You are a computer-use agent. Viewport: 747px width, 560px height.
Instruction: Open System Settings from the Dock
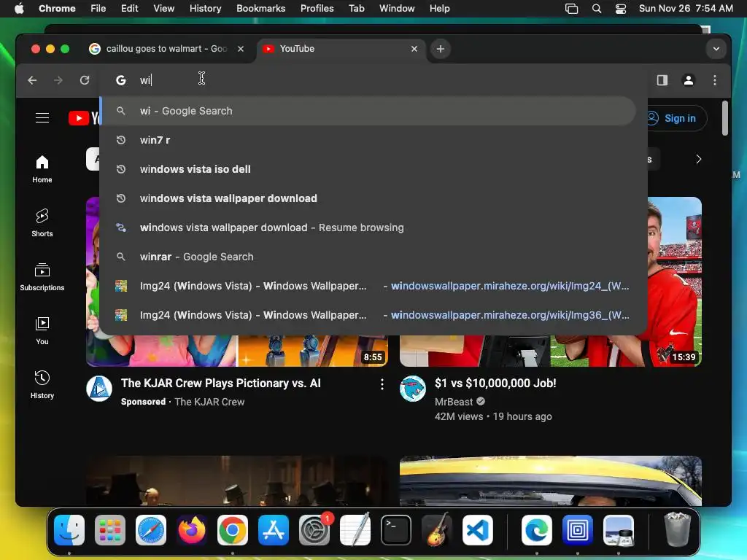click(x=314, y=530)
